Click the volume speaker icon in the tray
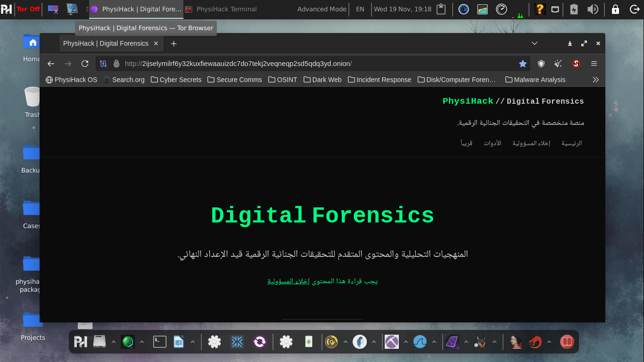This screenshot has height=362, width=644. click(x=593, y=8)
